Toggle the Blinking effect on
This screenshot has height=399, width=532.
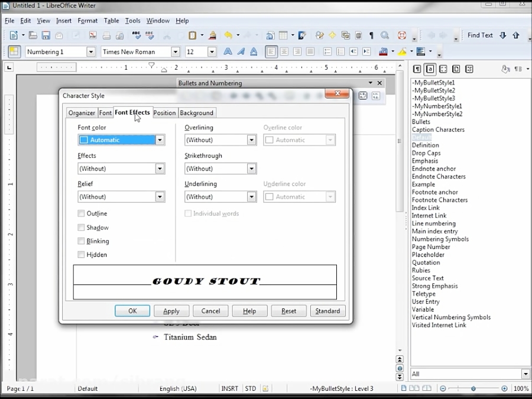pyautogui.click(x=81, y=241)
